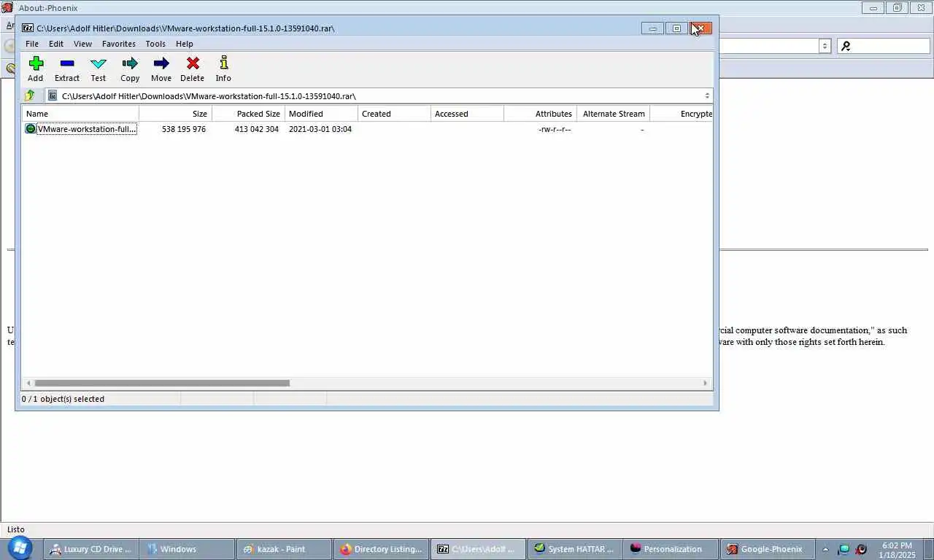Sort by Packed Size column header

(x=248, y=114)
